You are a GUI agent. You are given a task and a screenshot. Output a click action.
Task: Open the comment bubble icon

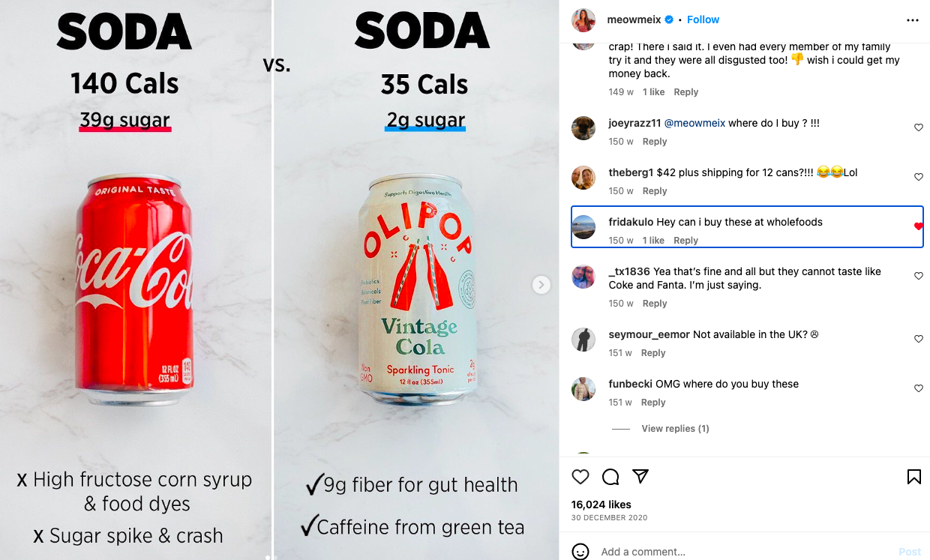coord(610,477)
